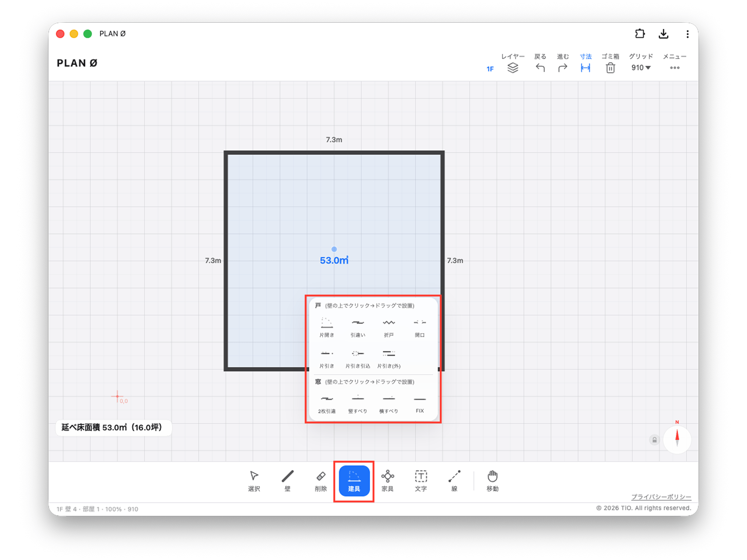
Task: Select the 2枚引違 window type
Action: point(327,404)
